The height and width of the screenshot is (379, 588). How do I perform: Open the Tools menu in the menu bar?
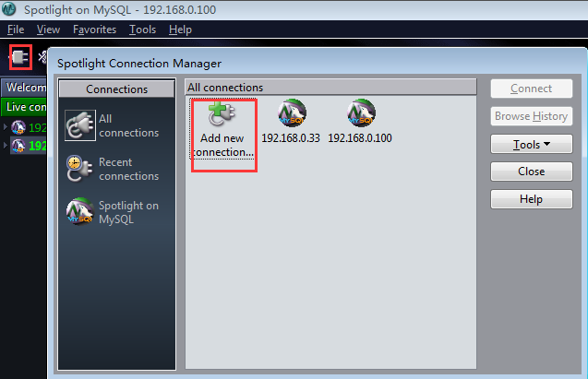[x=142, y=30]
